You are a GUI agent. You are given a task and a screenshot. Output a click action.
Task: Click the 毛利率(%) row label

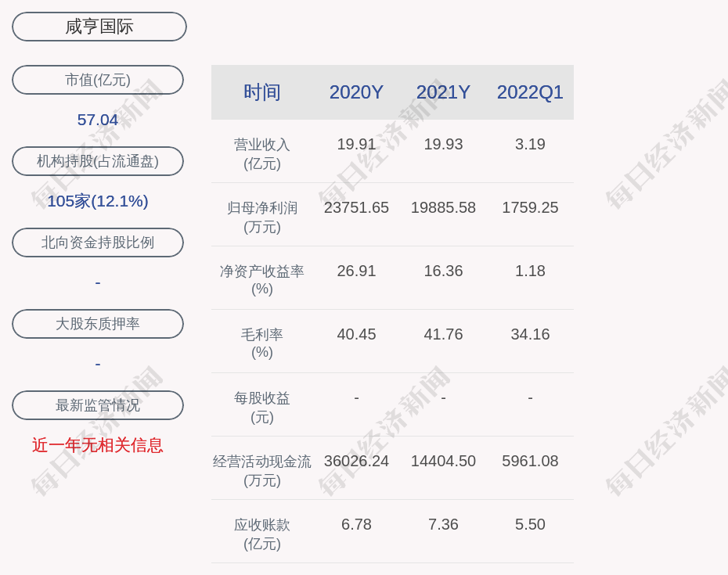point(262,343)
